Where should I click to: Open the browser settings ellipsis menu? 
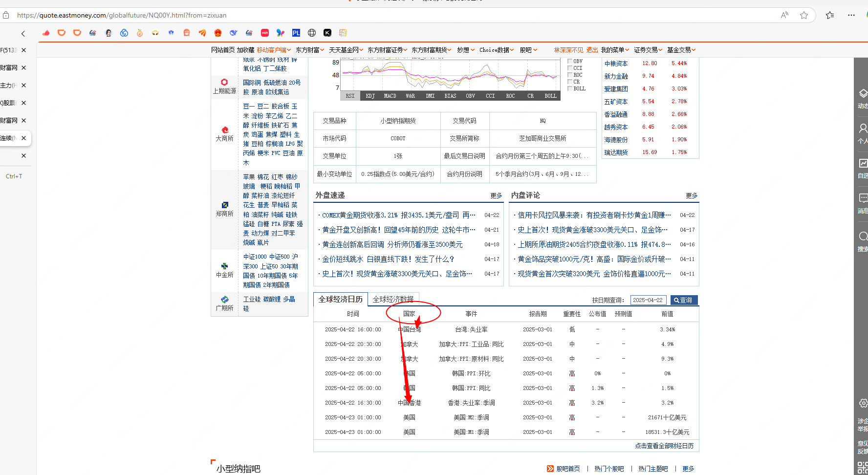click(x=851, y=15)
